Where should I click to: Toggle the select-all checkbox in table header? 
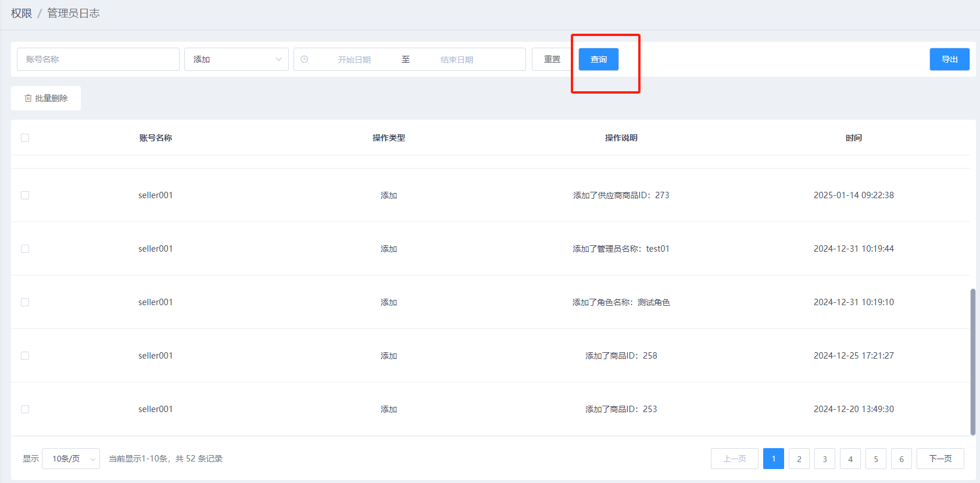coord(25,138)
